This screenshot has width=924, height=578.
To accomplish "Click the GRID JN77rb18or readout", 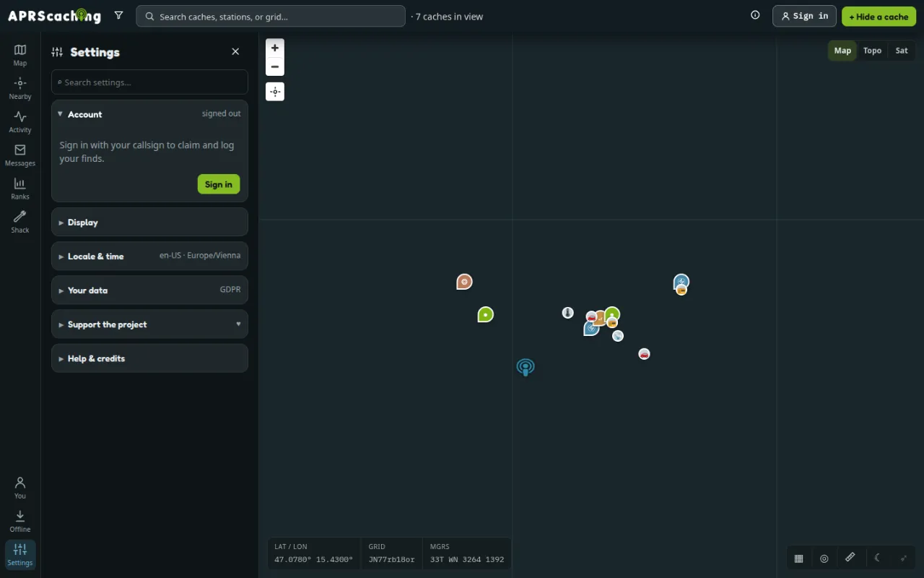I will 391,553.
